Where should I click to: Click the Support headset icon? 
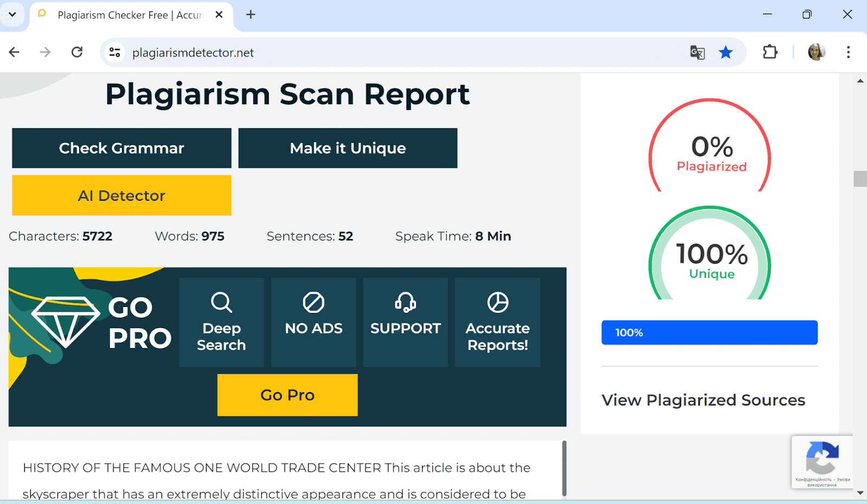[405, 302]
